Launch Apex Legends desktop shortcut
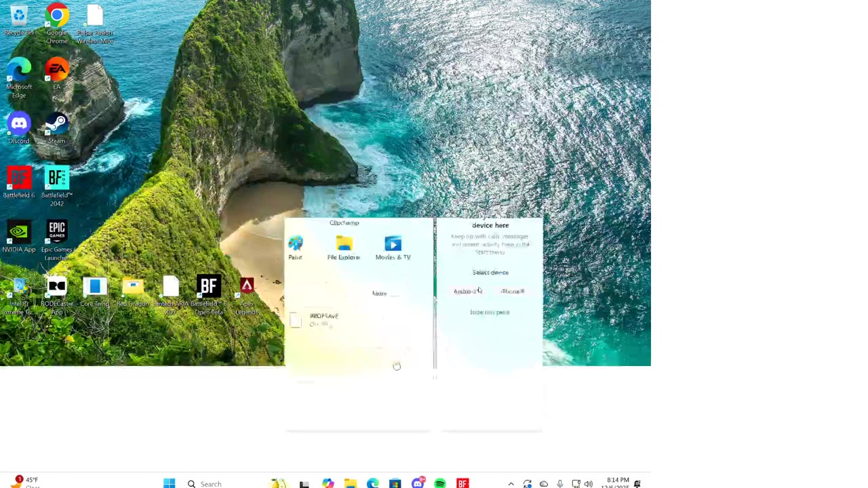Screen dimensions: 868x488 pos(247,296)
